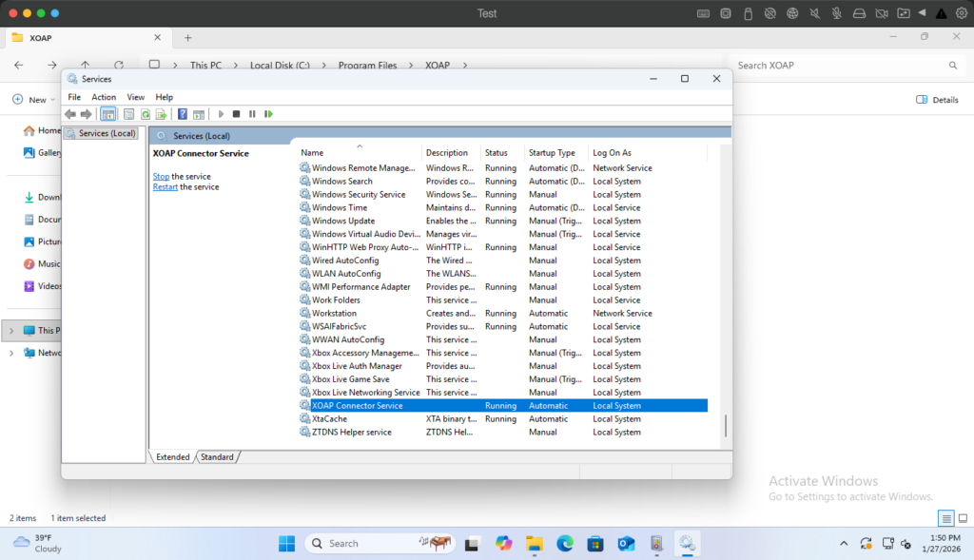
Task: Expand the This PC tree node
Action: (11, 331)
